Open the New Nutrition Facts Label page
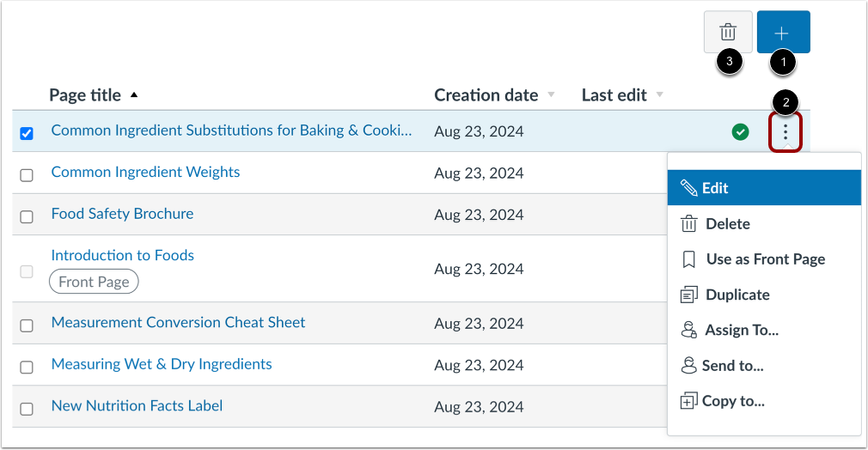This screenshot has width=868, height=450. (137, 405)
